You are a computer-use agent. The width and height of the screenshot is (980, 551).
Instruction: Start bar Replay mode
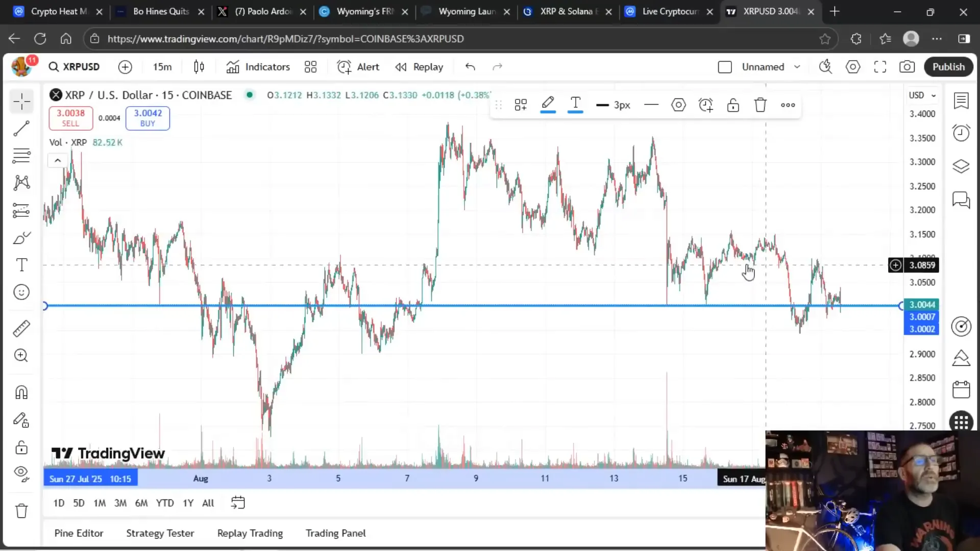pyautogui.click(x=420, y=67)
